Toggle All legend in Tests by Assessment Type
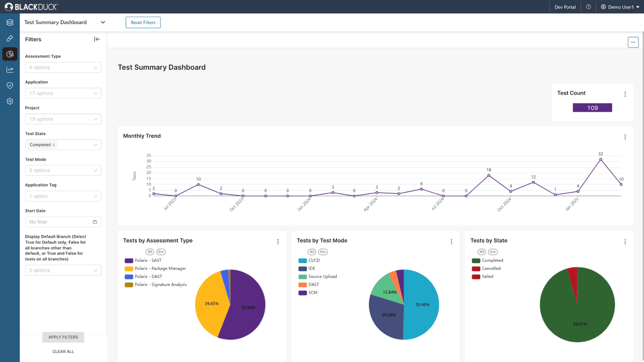 pos(150,252)
